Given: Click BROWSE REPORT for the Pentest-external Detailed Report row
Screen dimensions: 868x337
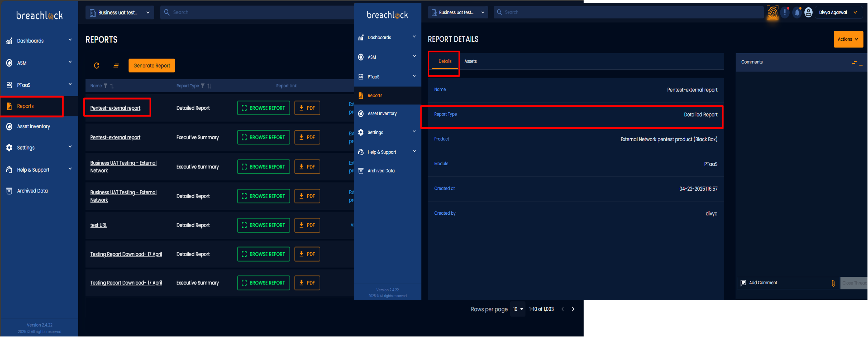Looking at the screenshot, I should pyautogui.click(x=264, y=108).
